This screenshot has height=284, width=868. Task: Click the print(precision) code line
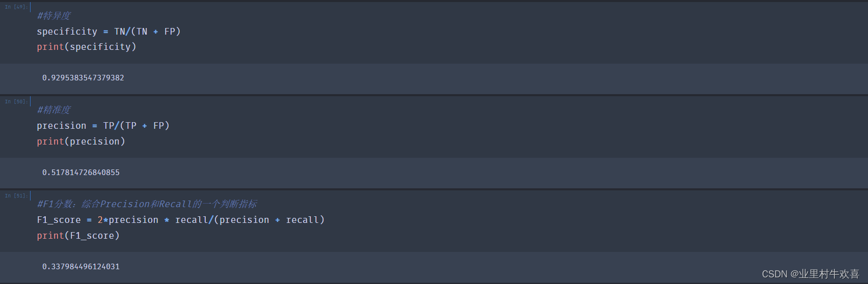coord(80,141)
